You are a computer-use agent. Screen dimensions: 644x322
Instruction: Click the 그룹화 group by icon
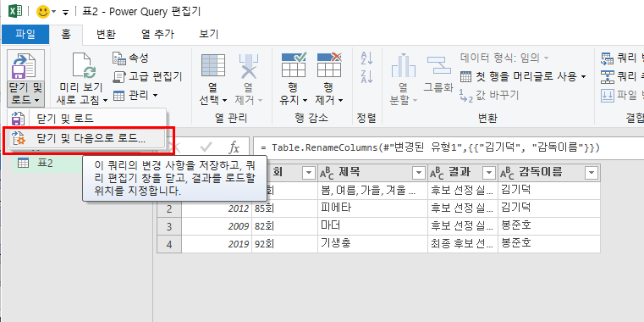[438, 66]
